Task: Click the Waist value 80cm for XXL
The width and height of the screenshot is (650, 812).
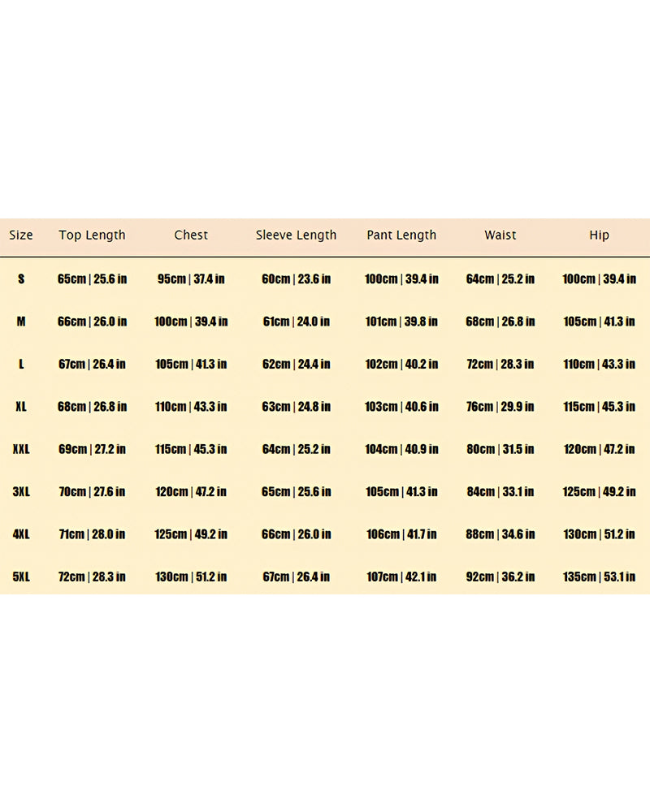Action: 500,449
